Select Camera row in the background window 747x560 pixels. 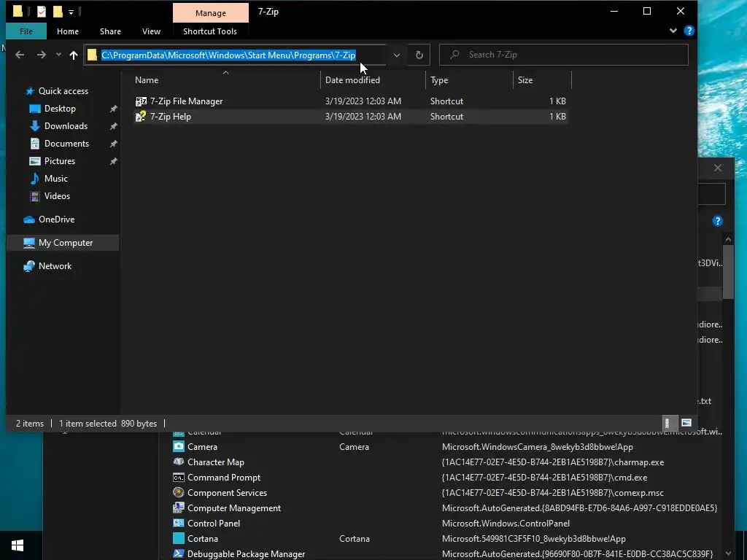(x=447, y=447)
